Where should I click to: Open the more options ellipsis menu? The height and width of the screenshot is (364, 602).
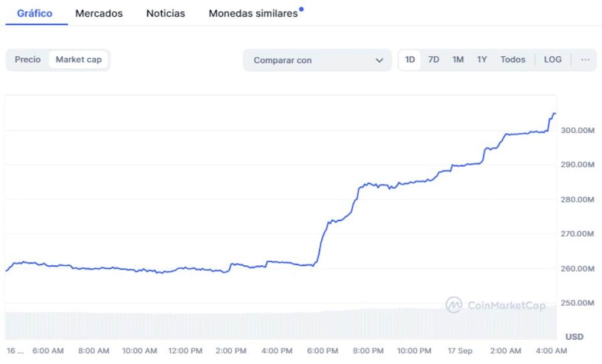(585, 59)
